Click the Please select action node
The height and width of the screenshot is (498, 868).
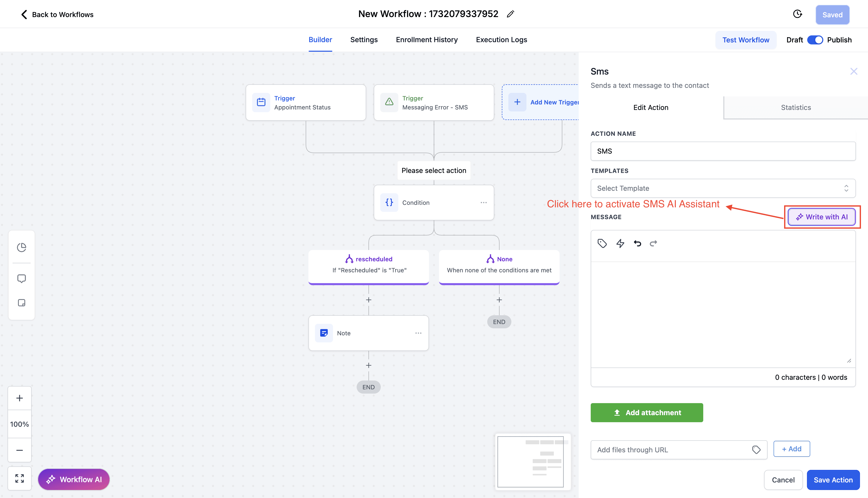click(x=434, y=170)
